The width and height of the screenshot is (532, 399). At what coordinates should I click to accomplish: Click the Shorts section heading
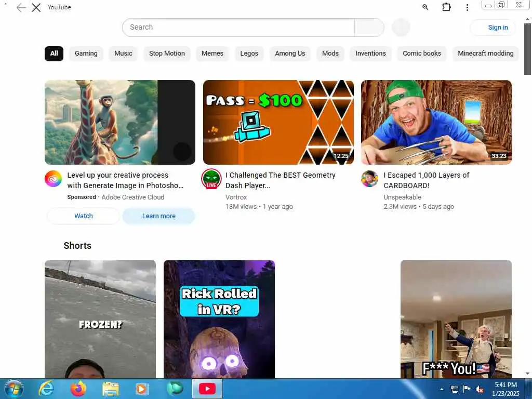point(77,246)
